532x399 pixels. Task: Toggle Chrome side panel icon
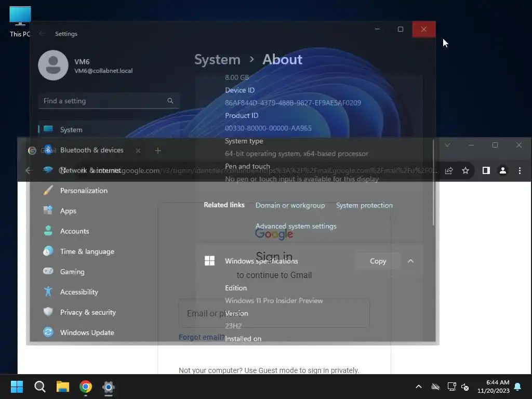click(x=486, y=170)
